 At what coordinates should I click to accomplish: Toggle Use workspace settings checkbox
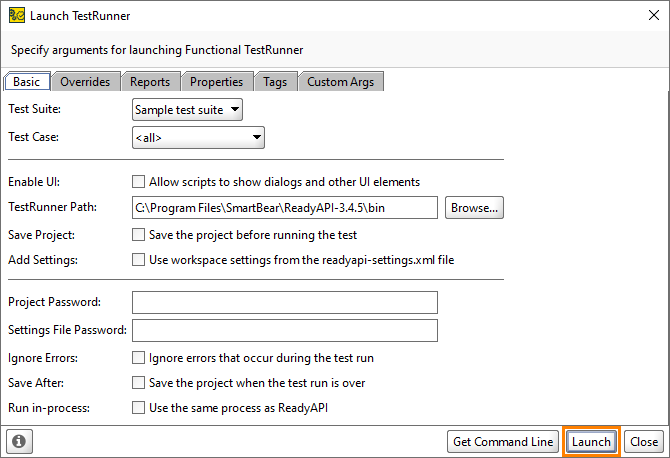point(138,259)
